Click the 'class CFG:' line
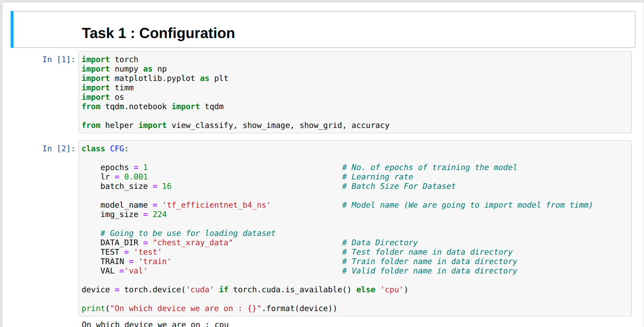644x327 pixels. (x=105, y=149)
